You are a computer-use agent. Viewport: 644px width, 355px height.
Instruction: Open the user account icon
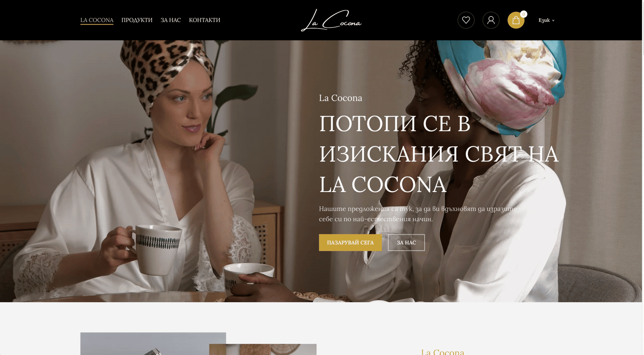click(x=491, y=20)
